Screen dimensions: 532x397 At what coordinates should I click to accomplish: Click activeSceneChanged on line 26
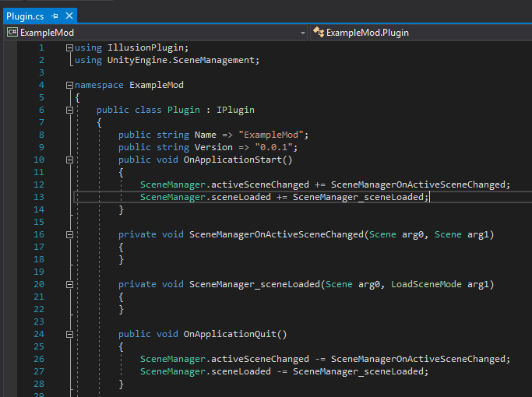click(x=260, y=359)
